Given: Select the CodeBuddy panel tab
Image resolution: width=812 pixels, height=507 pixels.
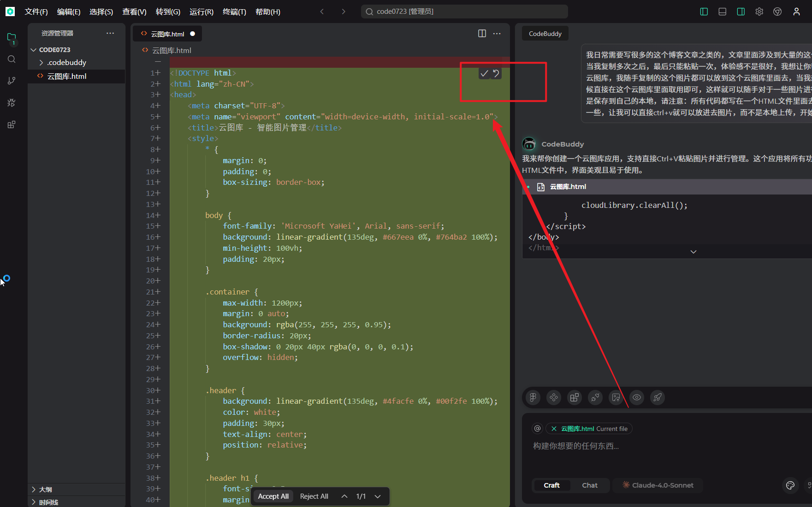Looking at the screenshot, I should pyautogui.click(x=545, y=34).
